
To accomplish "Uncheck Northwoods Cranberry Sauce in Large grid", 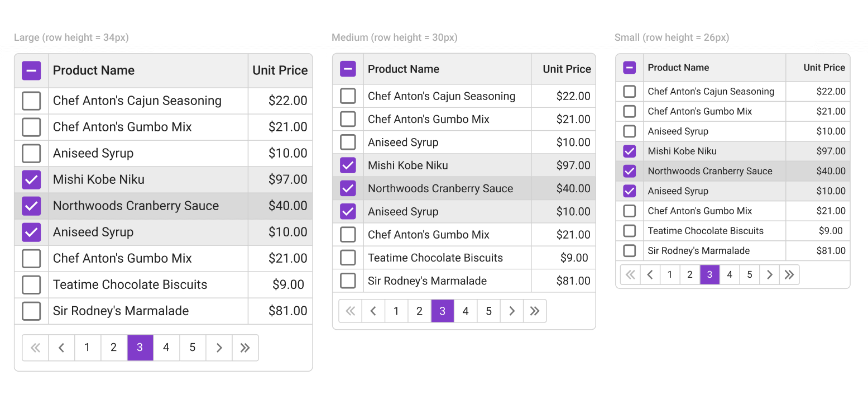I will point(31,206).
